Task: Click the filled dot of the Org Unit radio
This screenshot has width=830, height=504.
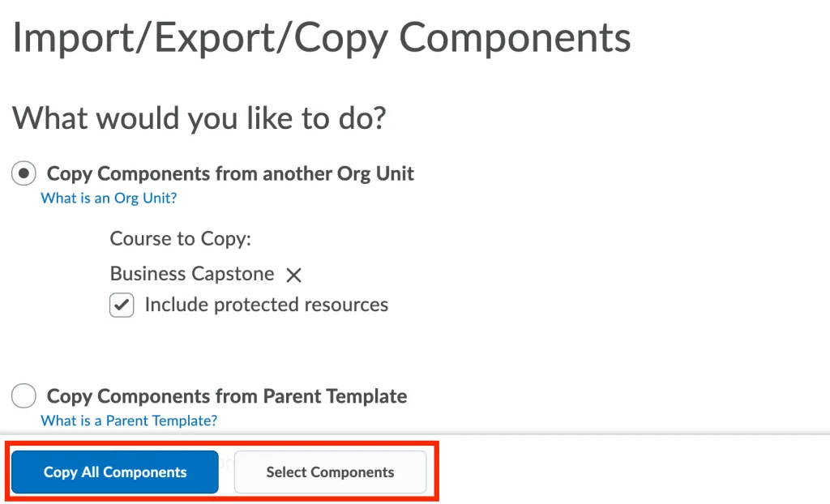Action: (x=24, y=173)
